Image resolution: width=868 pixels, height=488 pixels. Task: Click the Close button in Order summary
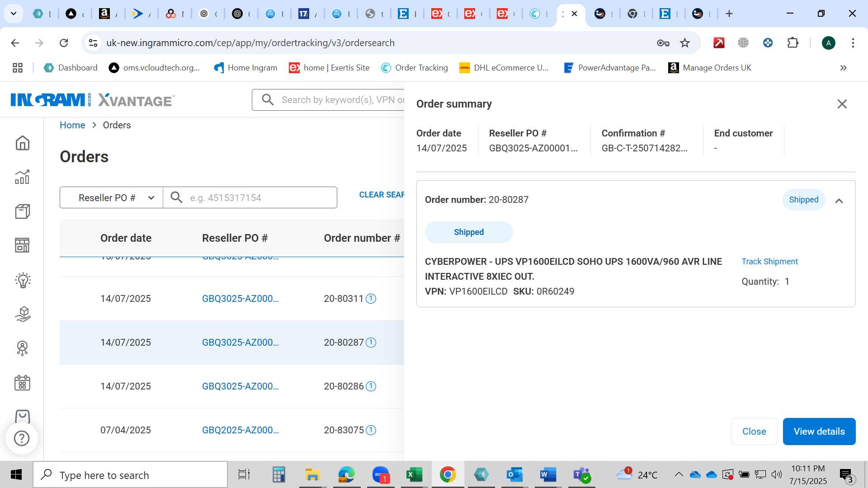pyautogui.click(x=754, y=432)
